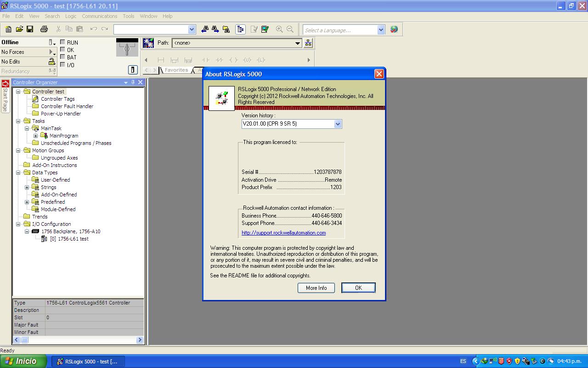Click the Find All binoculars icon
Image resolution: width=588 pixels, height=368 pixels.
click(x=226, y=29)
